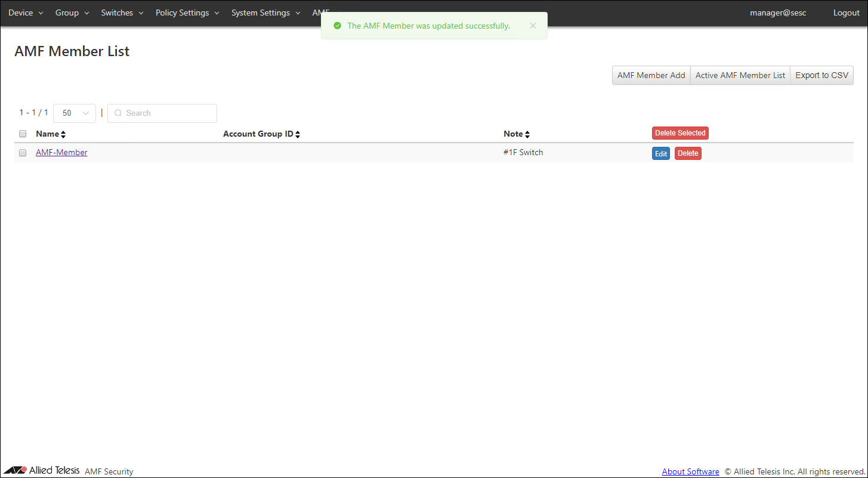Open the System Settings menu
This screenshot has width=868, height=478.
tap(265, 13)
